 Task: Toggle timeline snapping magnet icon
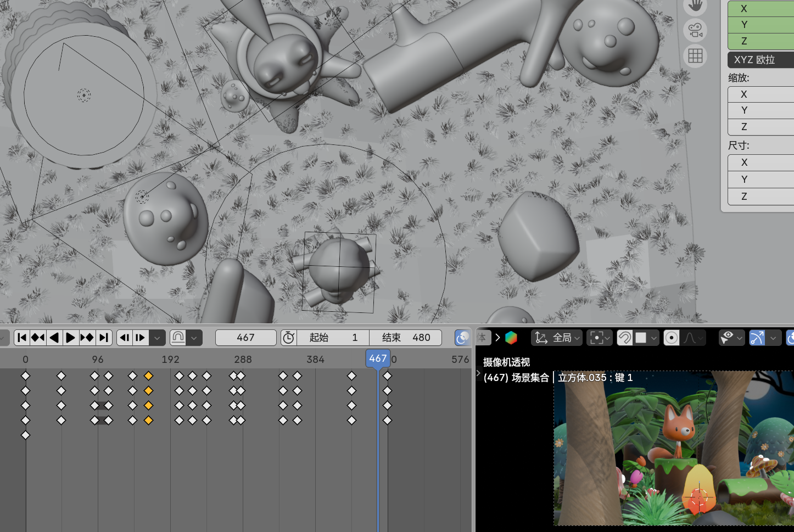coord(178,338)
